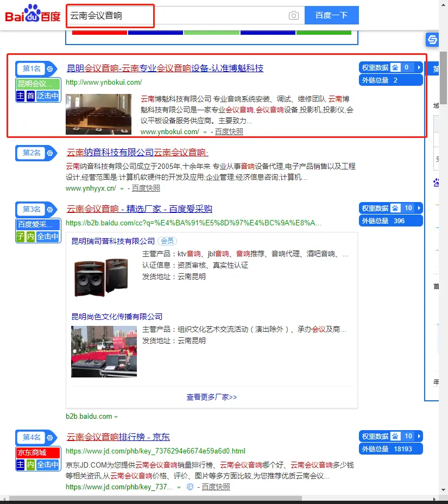Viewport: 448px width, 504px height.
Task: Click the Baidu logo
Action: tap(33, 14)
